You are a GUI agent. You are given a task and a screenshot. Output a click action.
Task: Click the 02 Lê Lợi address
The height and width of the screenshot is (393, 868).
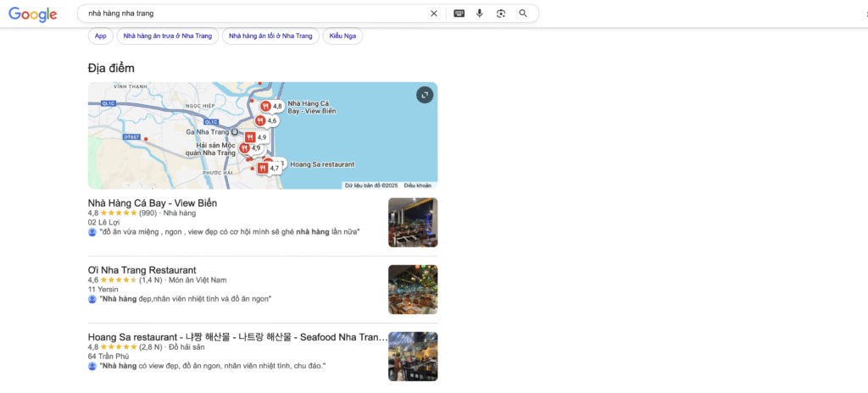(x=103, y=223)
